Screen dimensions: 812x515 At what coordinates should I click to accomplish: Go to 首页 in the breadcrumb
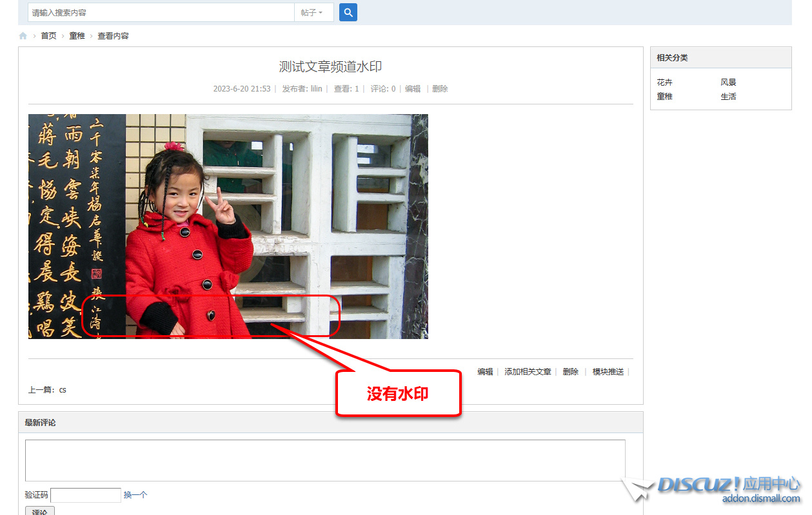point(48,36)
